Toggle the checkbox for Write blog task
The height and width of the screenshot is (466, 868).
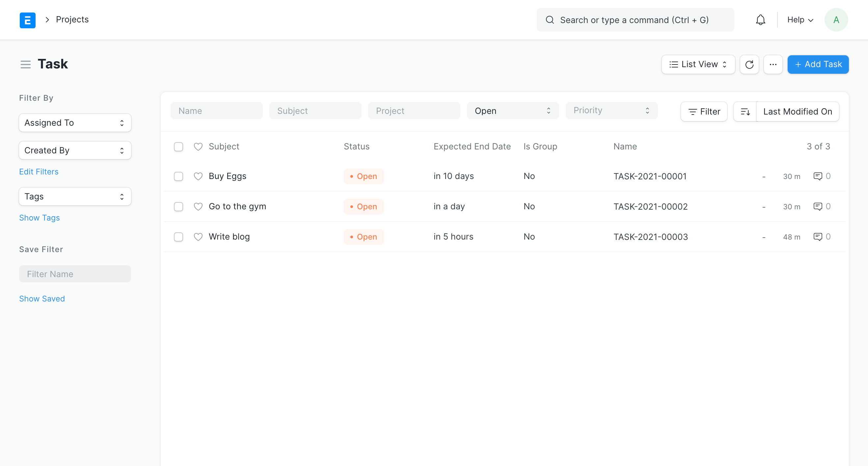click(x=178, y=236)
